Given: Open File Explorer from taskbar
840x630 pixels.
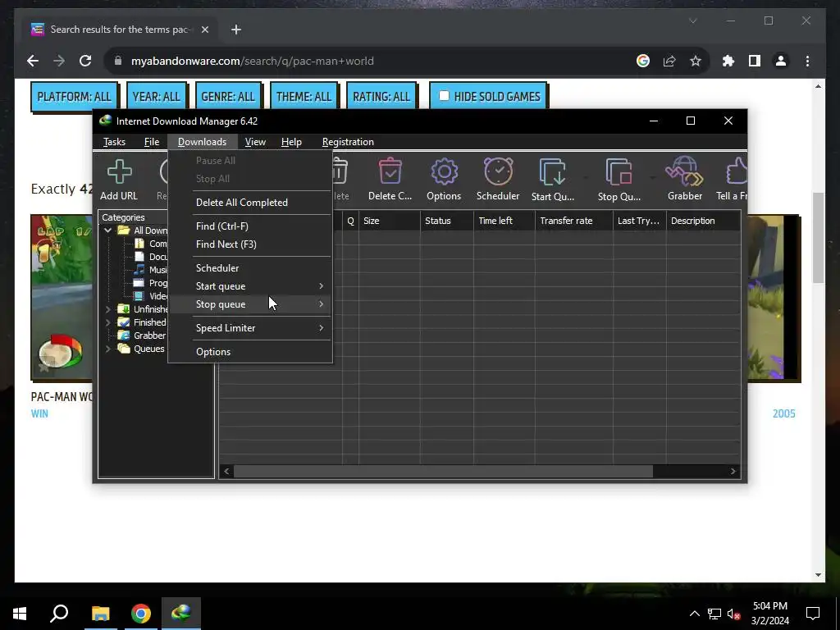Looking at the screenshot, I should coord(100,614).
